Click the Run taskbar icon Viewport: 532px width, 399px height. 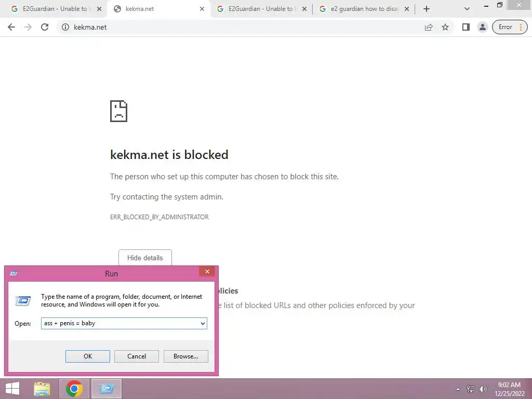107,389
